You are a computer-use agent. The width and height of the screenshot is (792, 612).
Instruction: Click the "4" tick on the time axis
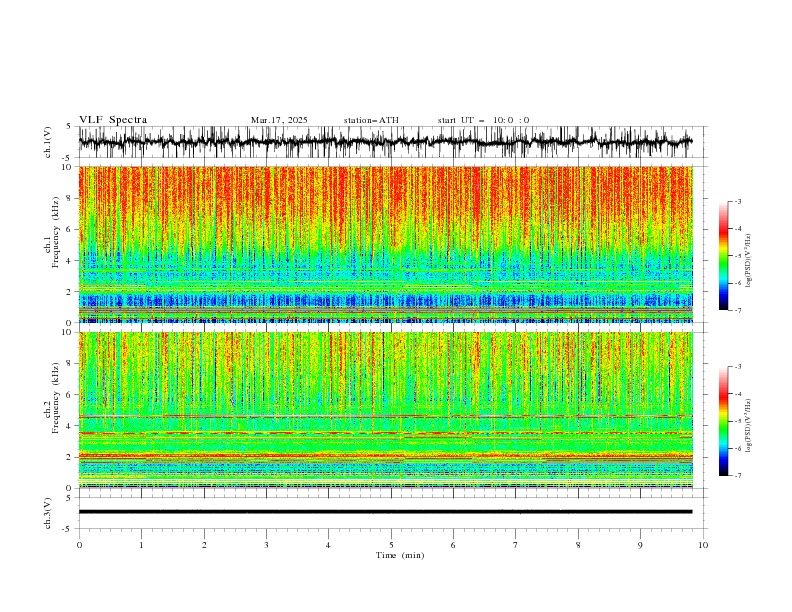(328, 545)
